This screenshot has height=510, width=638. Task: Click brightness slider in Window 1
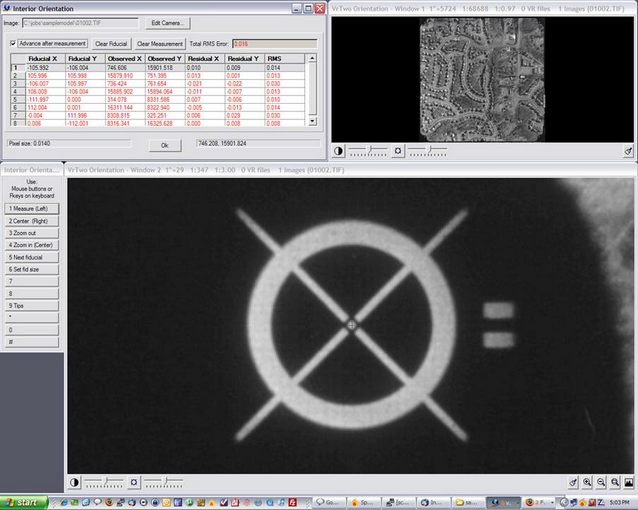coord(427,151)
